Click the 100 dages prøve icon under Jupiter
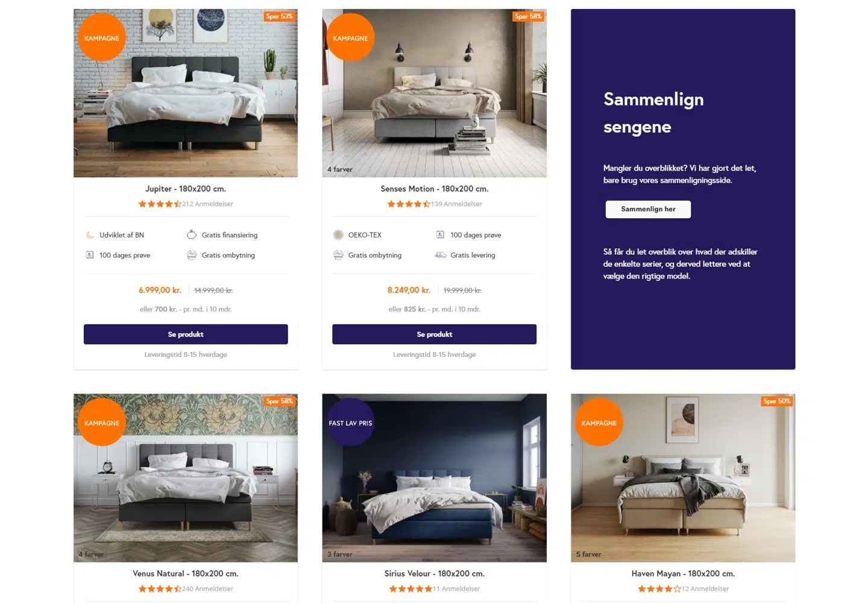This screenshot has width=868, height=604. coord(90,255)
